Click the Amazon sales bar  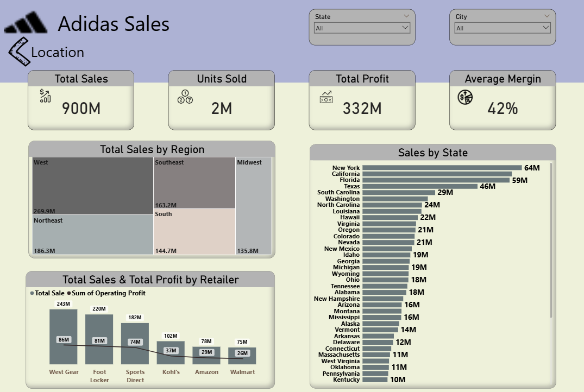(x=206, y=356)
